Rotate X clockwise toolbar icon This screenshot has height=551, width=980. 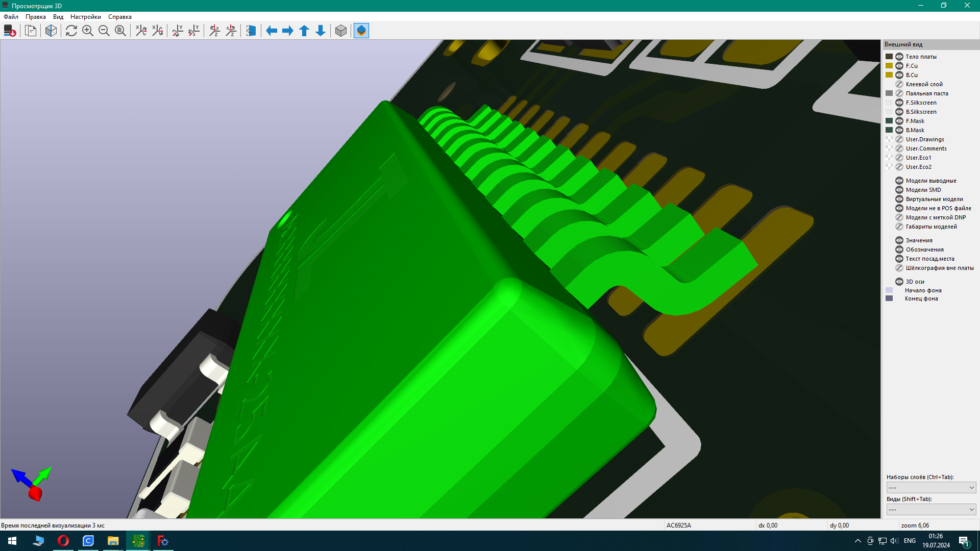141,31
